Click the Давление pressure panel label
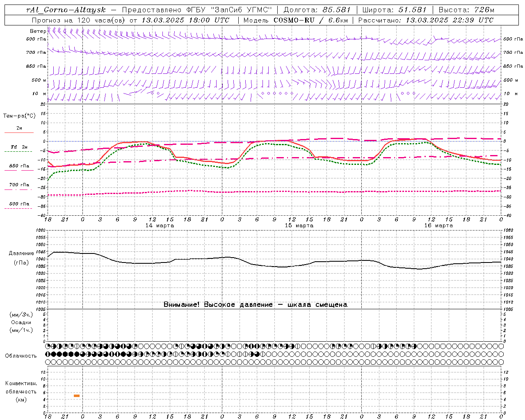 pos(21,253)
